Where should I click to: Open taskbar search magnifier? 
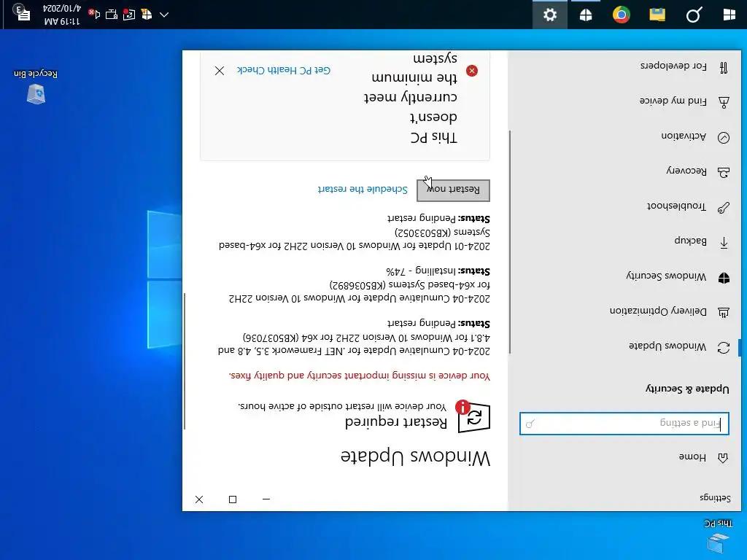(x=694, y=15)
